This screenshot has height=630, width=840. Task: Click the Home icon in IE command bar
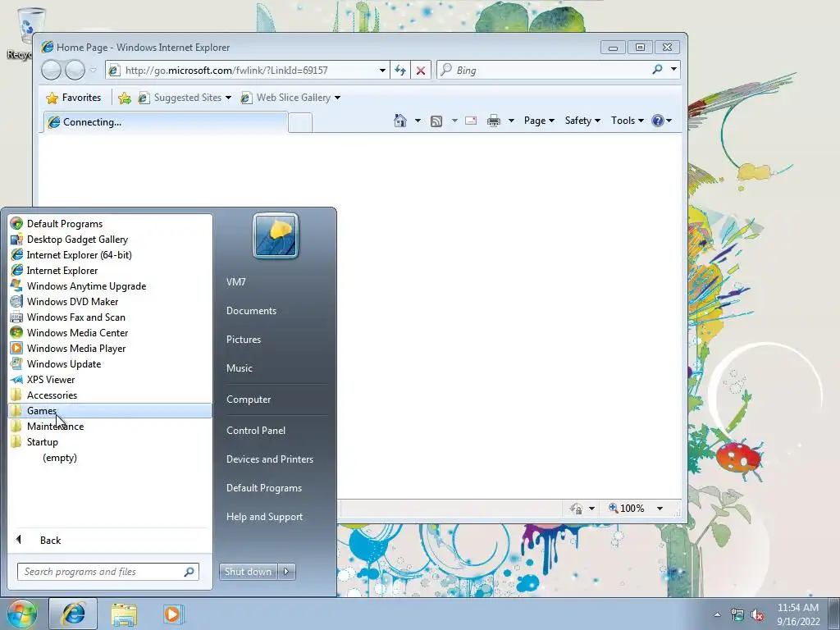pos(400,121)
